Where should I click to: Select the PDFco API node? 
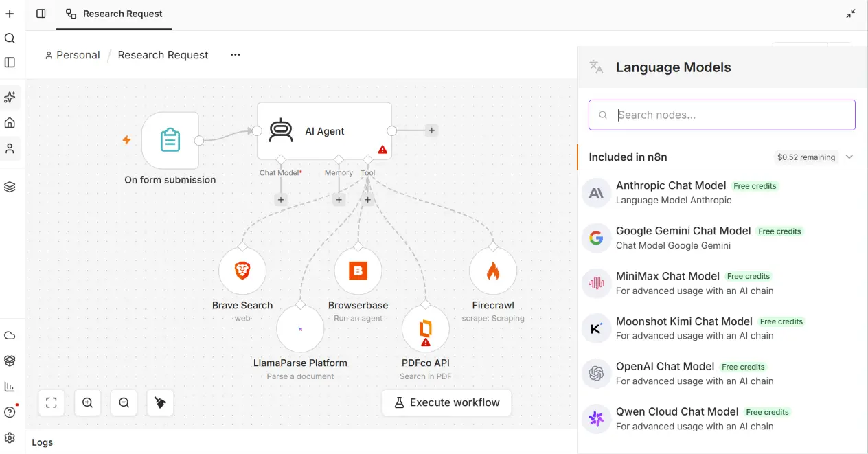point(426,329)
